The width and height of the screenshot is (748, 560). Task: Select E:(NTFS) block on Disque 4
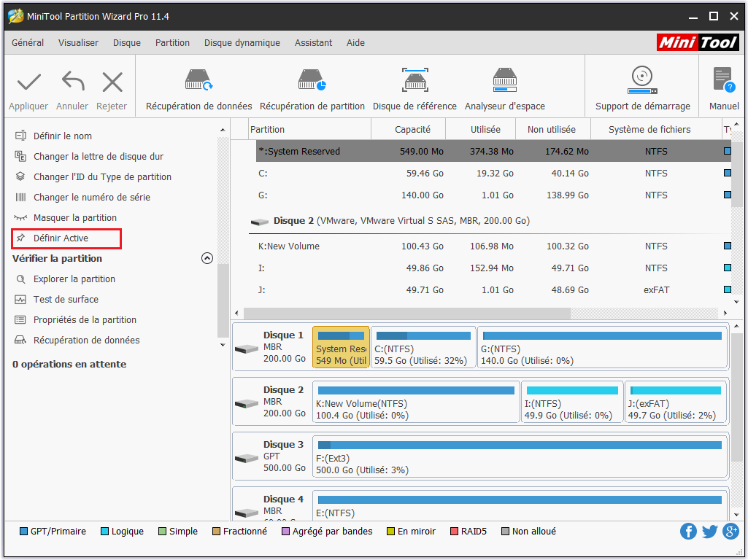click(x=520, y=505)
